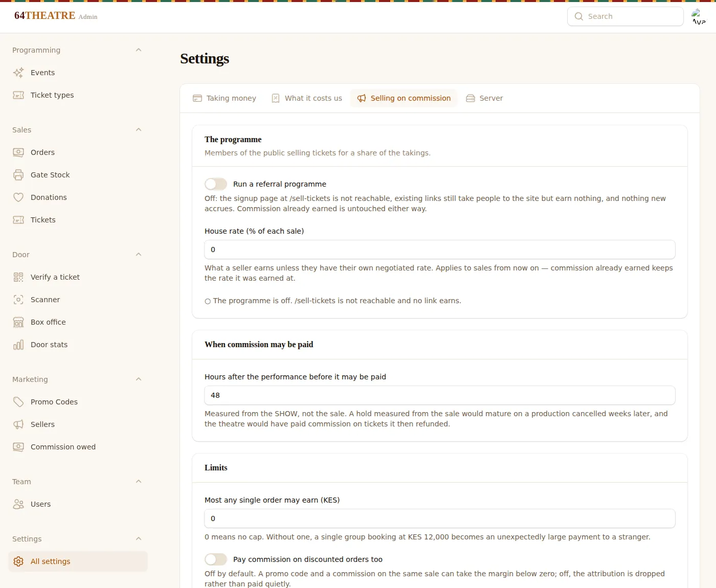This screenshot has width=716, height=588.
Task: Open the What it costs us tab
Action: (x=307, y=98)
